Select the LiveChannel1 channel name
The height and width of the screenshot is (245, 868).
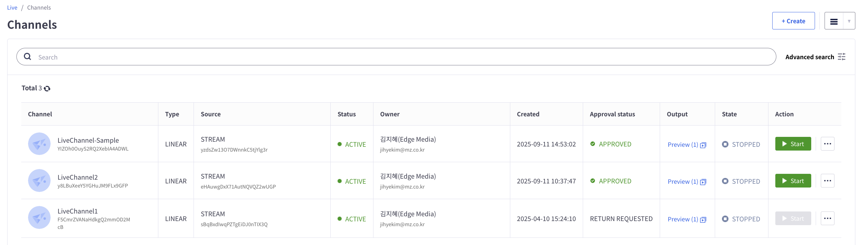pyautogui.click(x=78, y=211)
